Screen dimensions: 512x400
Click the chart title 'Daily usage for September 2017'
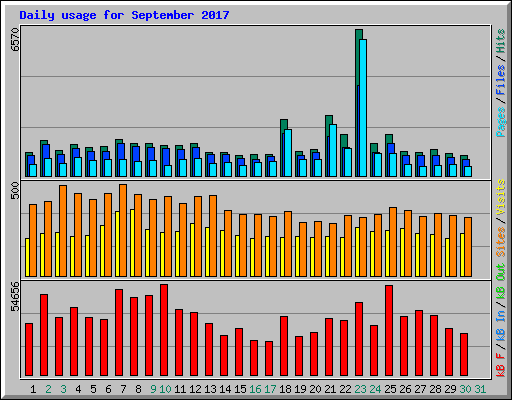[x=124, y=15]
